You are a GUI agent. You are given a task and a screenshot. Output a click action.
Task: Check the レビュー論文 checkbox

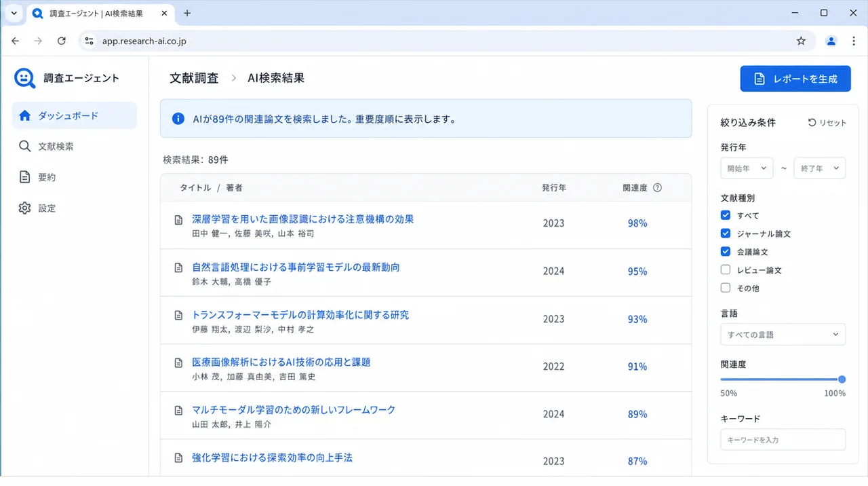point(726,269)
